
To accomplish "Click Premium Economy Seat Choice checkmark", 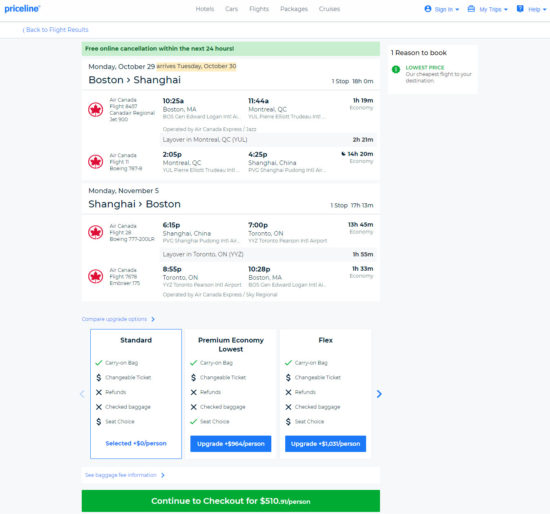I will [x=194, y=421].
